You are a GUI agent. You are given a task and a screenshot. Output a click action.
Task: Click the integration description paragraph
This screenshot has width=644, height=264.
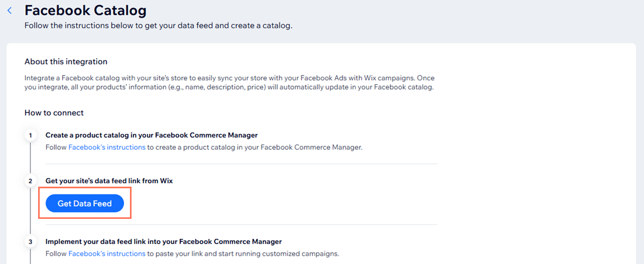click(229, 83)
